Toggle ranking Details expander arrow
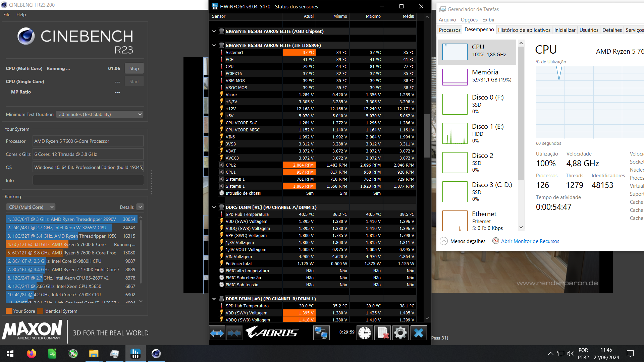The image size is (644, 362). tap(140, 207)
